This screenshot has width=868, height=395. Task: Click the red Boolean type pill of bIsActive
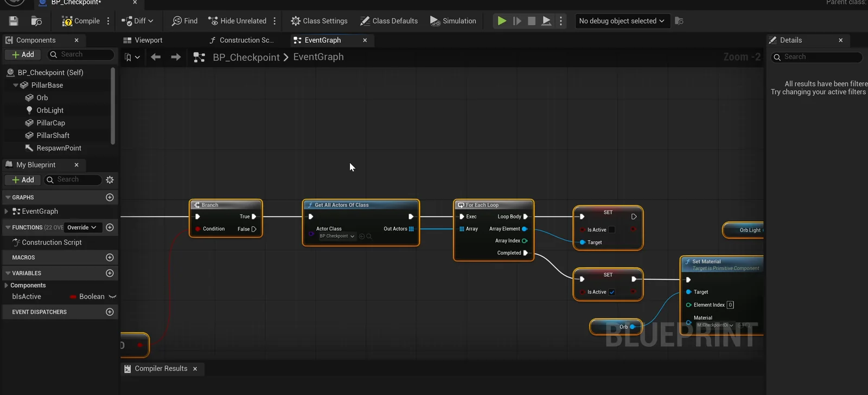click(73, 297)
